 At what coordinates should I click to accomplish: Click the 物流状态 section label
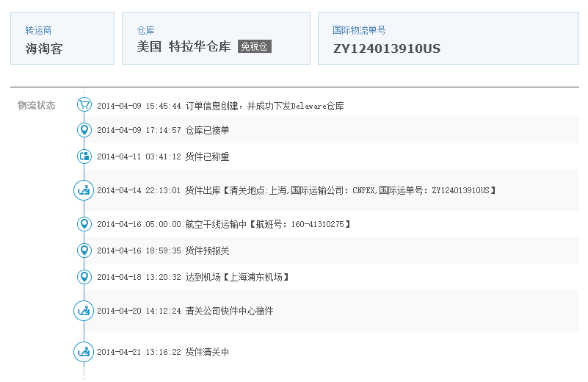click(x=37, y=105)
